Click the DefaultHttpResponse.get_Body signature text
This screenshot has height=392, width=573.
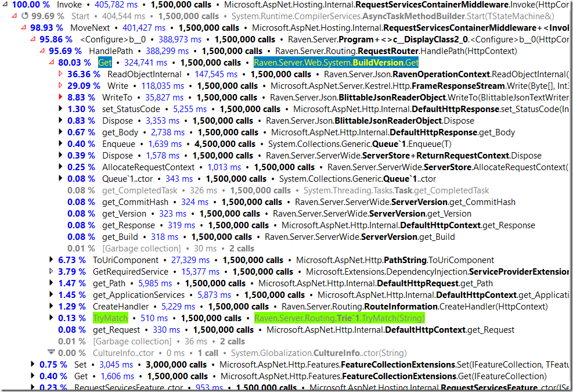393,132
